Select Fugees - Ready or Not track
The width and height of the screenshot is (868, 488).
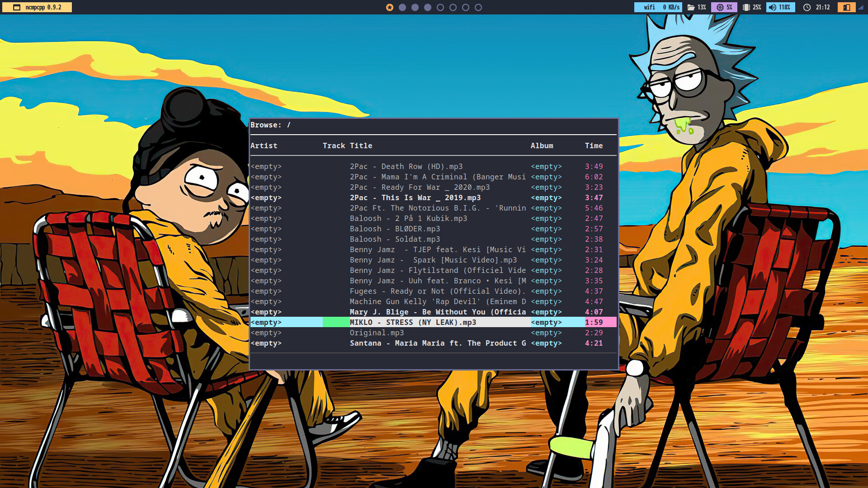pyautogui.click(x=434, y=291)
